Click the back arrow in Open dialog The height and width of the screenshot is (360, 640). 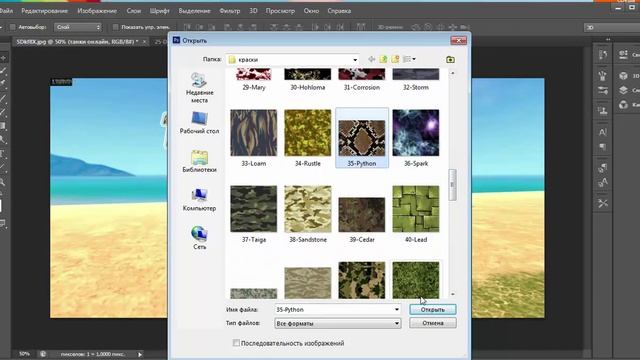[x=371, y=60]
